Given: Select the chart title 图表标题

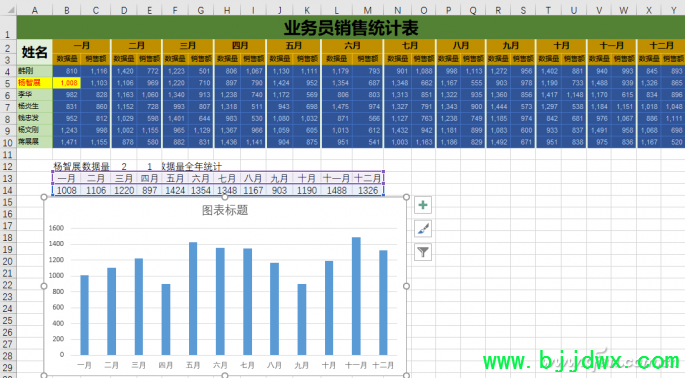Looking at the screenshot, I should [x=225, y=211].
